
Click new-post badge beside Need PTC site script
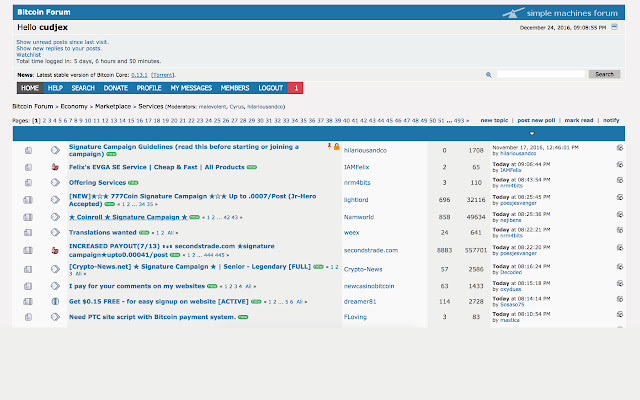(x=243, y=317)
